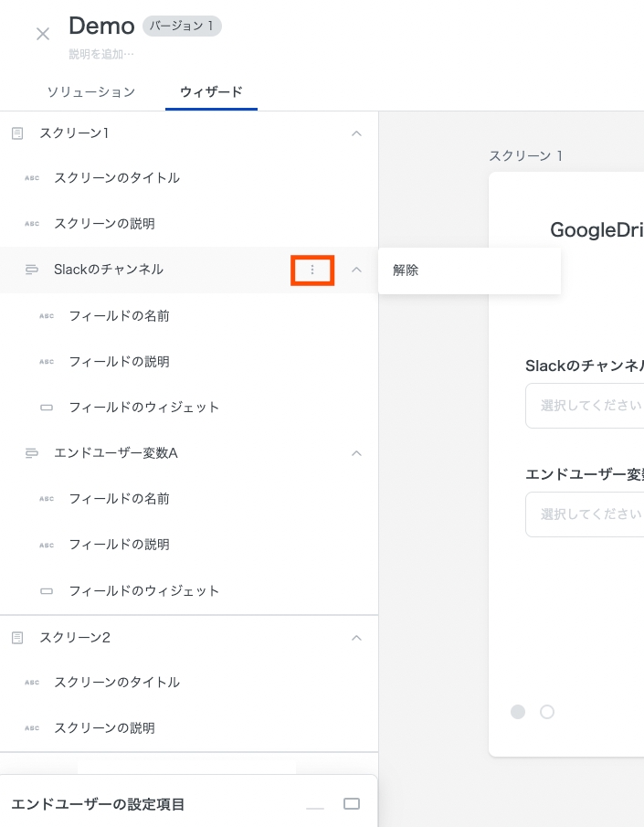Collapse the スクリーン1 section
Image resolution: width=644 pixels, height=827 pixels.
(357, 133)
